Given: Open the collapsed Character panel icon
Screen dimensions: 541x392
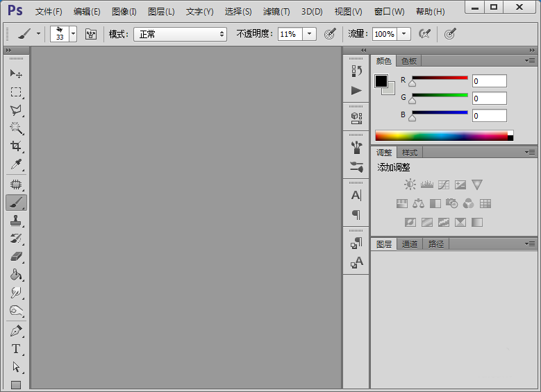Looking at the screenshot, I should 356,196.
